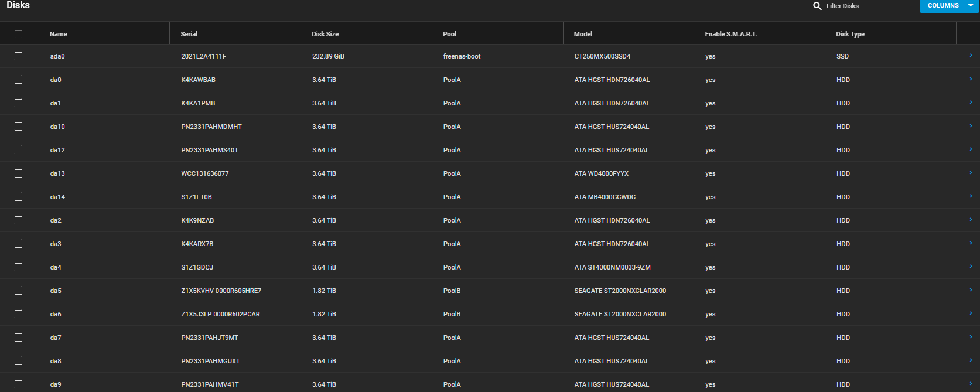Select checkbox for disk ada0
Viewport: 980px width, 392px height.
(19, 56)
